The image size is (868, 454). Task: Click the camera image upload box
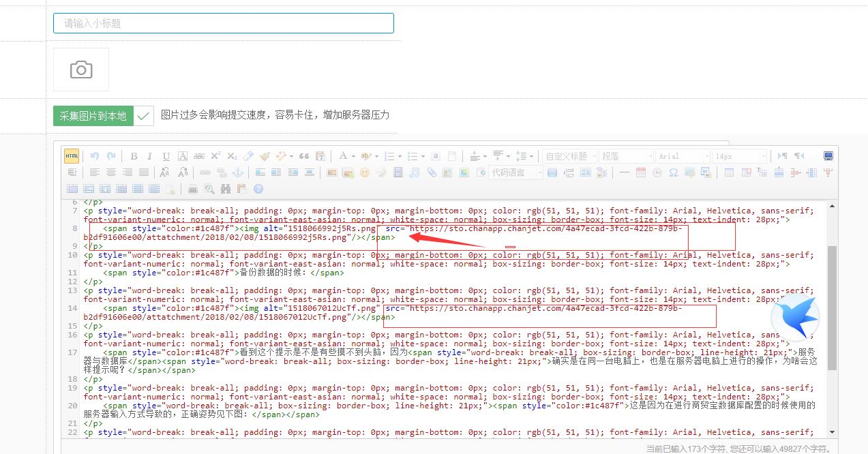click(81, 70)
